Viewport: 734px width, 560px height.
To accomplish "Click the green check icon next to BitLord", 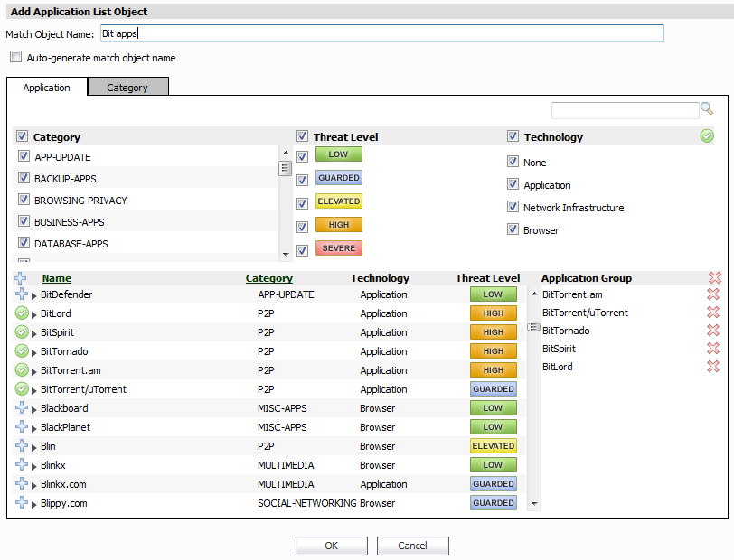I will click(22, 313).
